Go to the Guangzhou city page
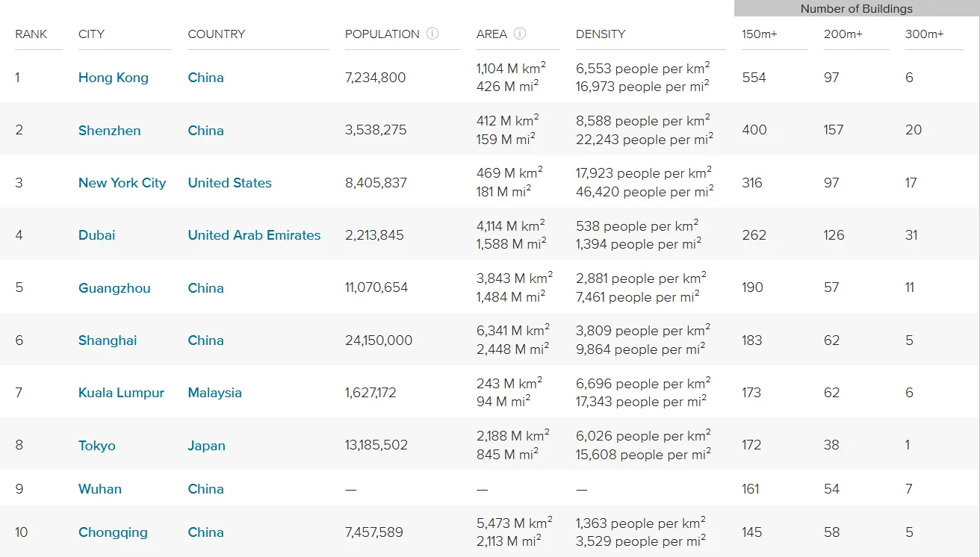980x557 pixels. point(114,288)
